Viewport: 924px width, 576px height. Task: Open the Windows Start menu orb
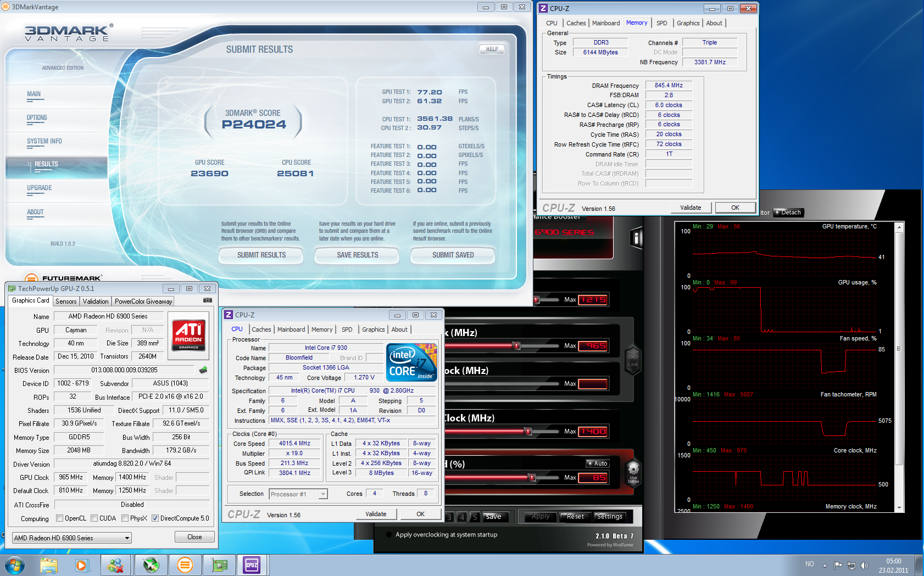(15, 565)
